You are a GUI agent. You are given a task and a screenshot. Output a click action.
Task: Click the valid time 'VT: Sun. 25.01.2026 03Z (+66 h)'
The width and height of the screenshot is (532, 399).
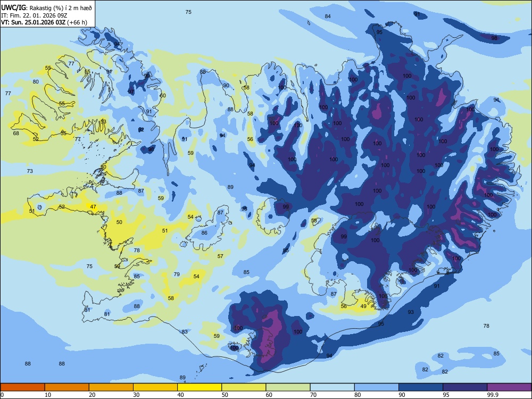44,22
